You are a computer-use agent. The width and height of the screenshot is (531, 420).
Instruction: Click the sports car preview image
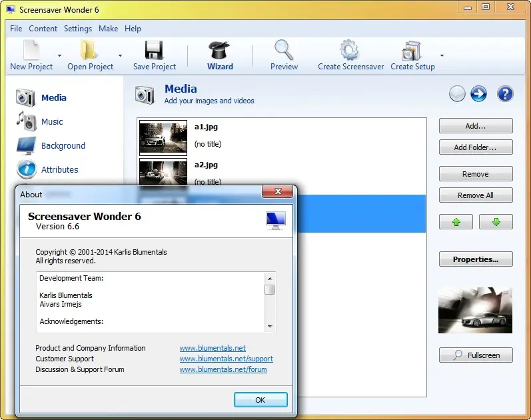click(x=476, y=310)
